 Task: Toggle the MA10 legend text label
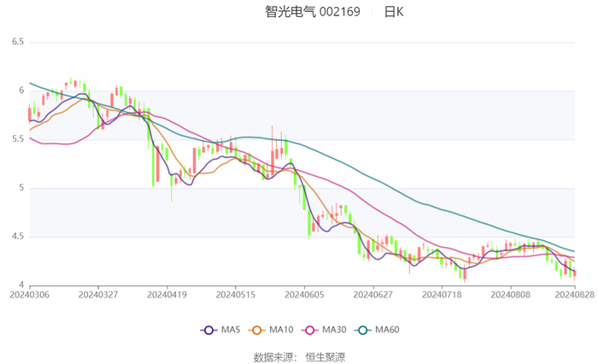tap(281, 330)
